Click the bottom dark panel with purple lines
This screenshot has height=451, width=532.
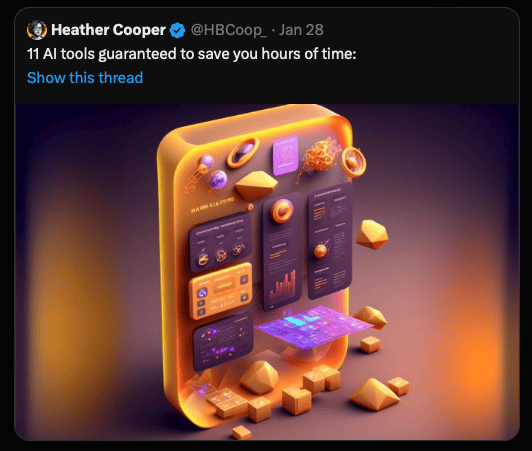(x=223, y=342)
